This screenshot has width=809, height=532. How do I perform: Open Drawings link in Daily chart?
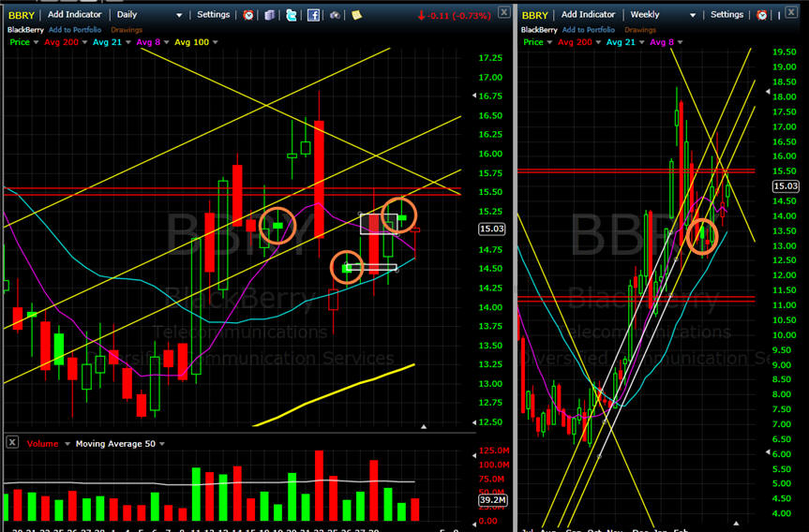[x=127, y=30]
